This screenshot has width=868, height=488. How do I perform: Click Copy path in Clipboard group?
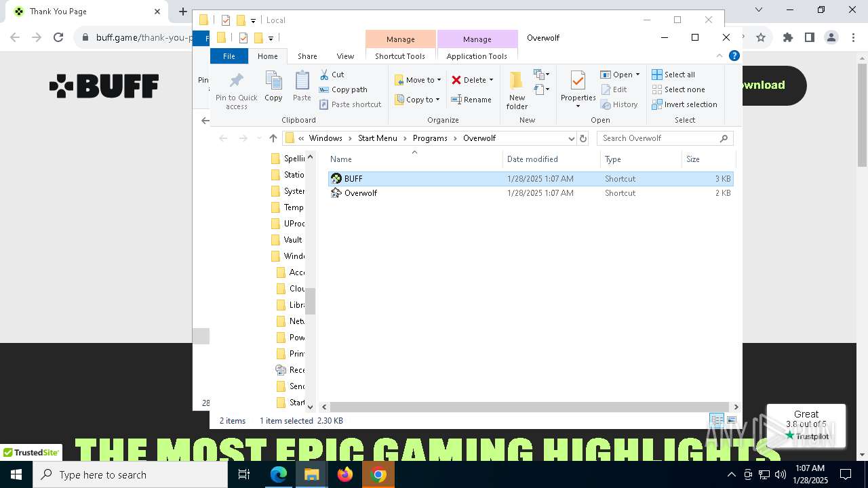343,89
